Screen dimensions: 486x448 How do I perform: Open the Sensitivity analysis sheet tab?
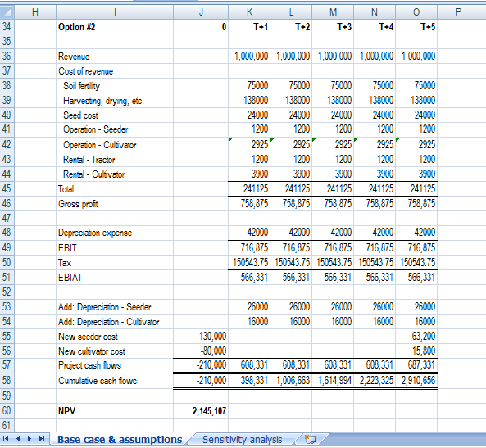point(242,439)
